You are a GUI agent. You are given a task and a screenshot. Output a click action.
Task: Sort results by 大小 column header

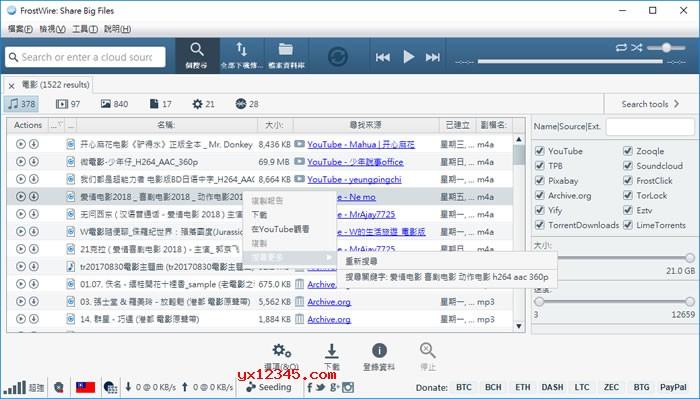(275, 125)
